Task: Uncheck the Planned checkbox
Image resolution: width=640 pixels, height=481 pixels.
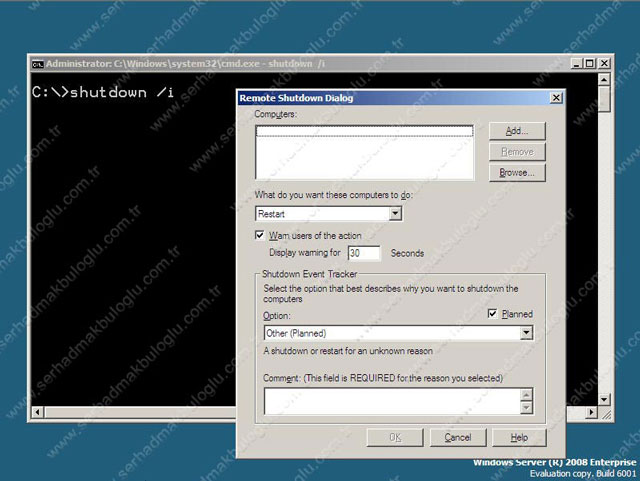Action: [x=493, y=314]
